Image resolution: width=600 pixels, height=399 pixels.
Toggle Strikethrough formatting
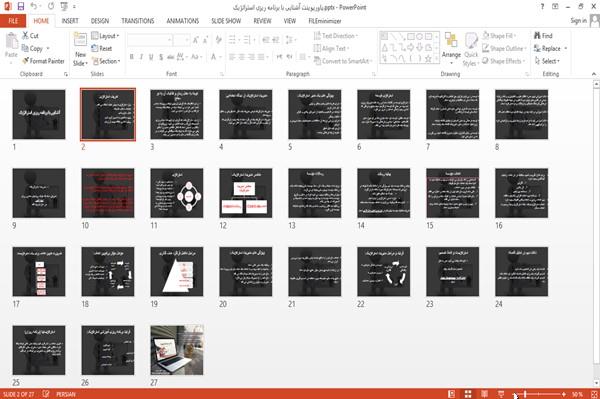[171, 57]
